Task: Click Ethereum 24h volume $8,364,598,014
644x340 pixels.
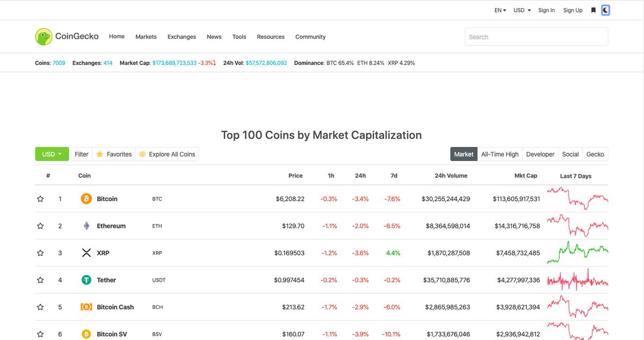Action: coord(448,226)
